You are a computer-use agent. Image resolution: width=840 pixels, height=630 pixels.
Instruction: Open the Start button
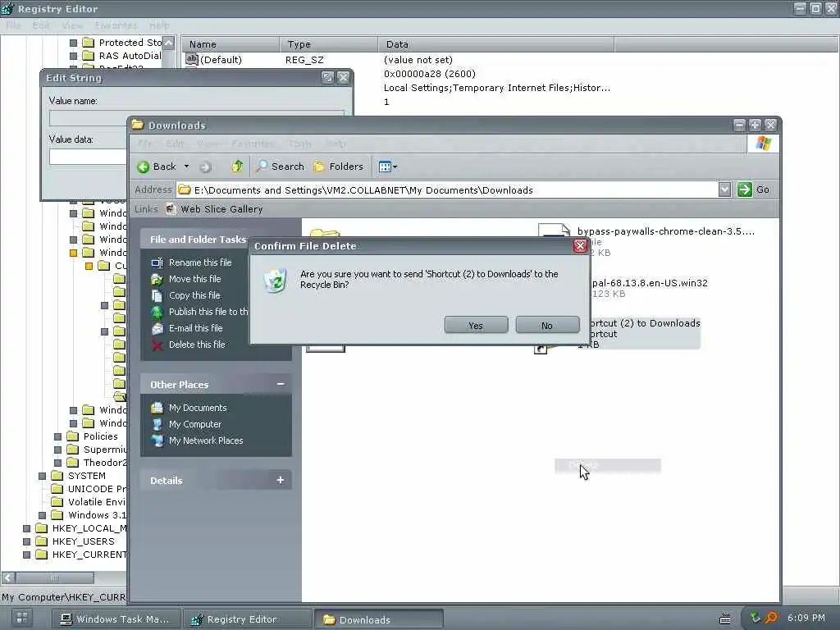22,619
